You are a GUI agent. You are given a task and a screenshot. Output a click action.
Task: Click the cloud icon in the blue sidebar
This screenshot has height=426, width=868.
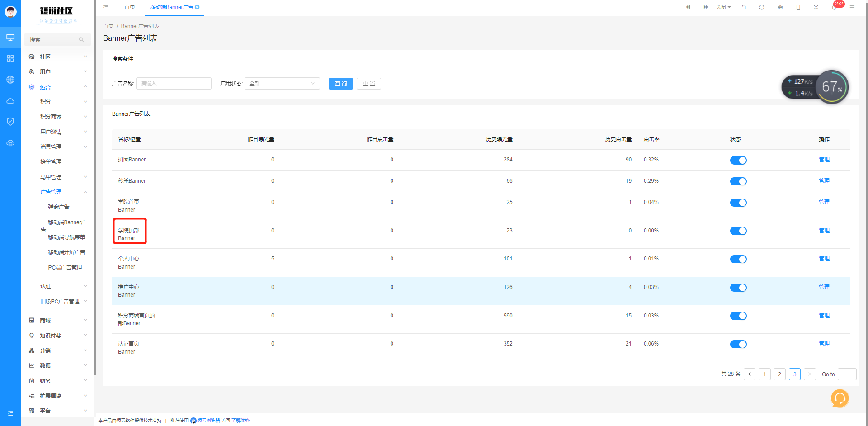pyautogui.click(x=10, y=101)
